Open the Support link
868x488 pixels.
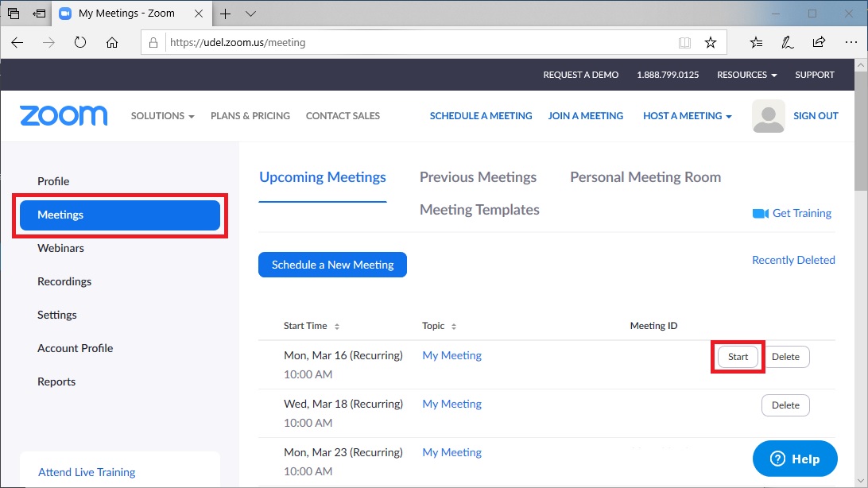click(x=814, y=75)
